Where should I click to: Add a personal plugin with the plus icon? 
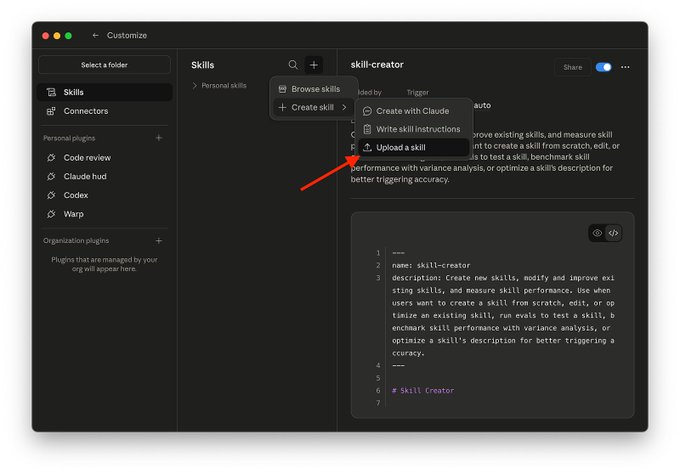[x=159, y=138]
